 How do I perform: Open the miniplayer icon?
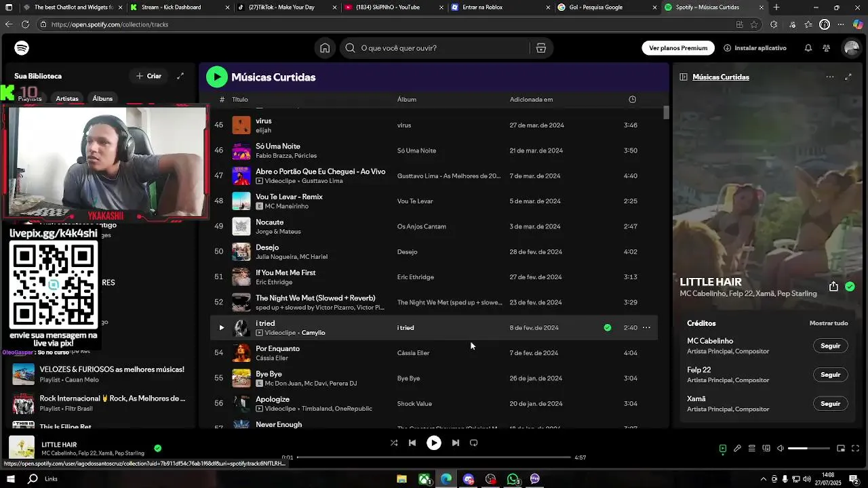(x=841, y=449)
